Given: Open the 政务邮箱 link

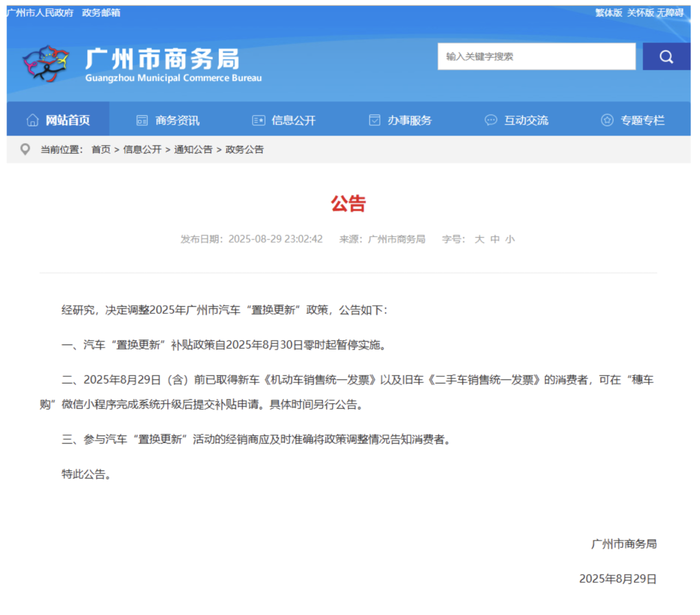Looking at the screenshot, I should pyautogui.click(x=101, y=13).
